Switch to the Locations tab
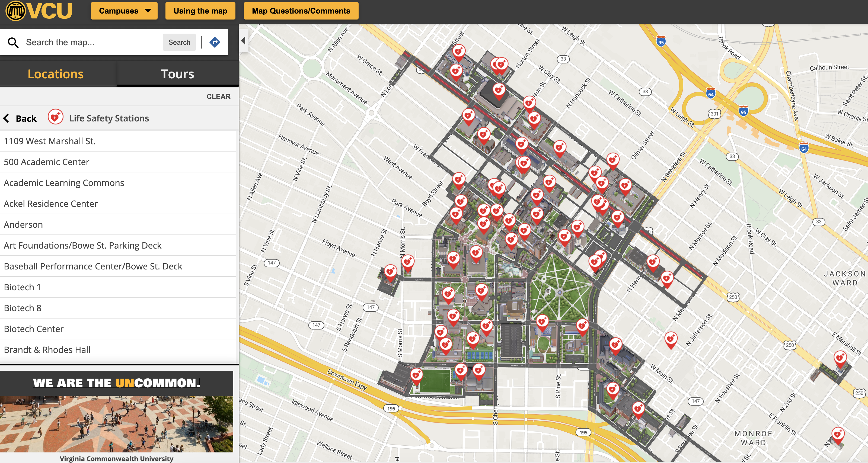This screenshot has width=868, height=463. tap(56, 74)
